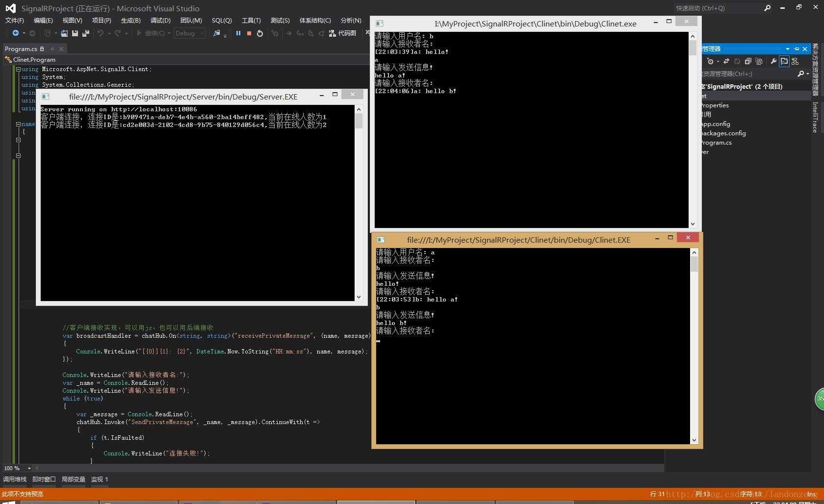Image resolution: width=824 pixels, height=504 pixels.
Task: Pause debugging with the Break All icon
Action: 238,33
